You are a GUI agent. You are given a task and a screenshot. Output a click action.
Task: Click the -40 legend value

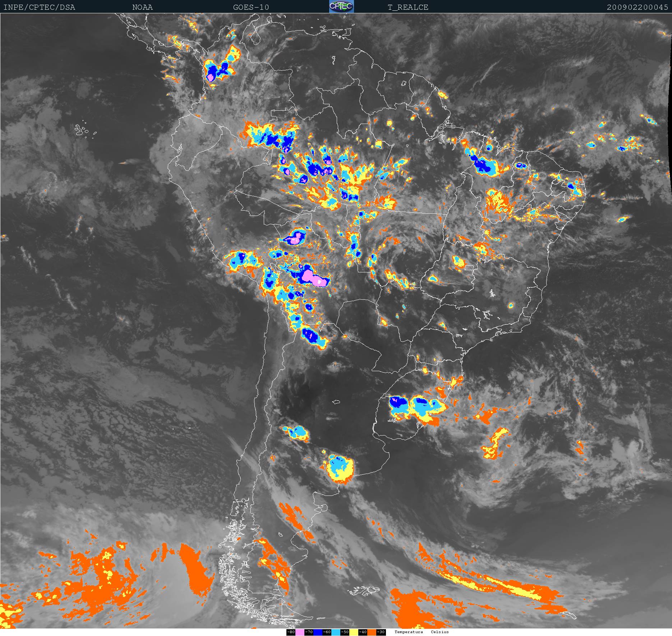point(363,632)
